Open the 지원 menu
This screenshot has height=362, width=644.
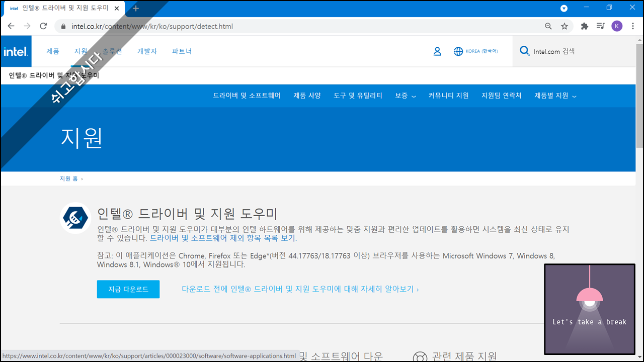tap(80, 51)
